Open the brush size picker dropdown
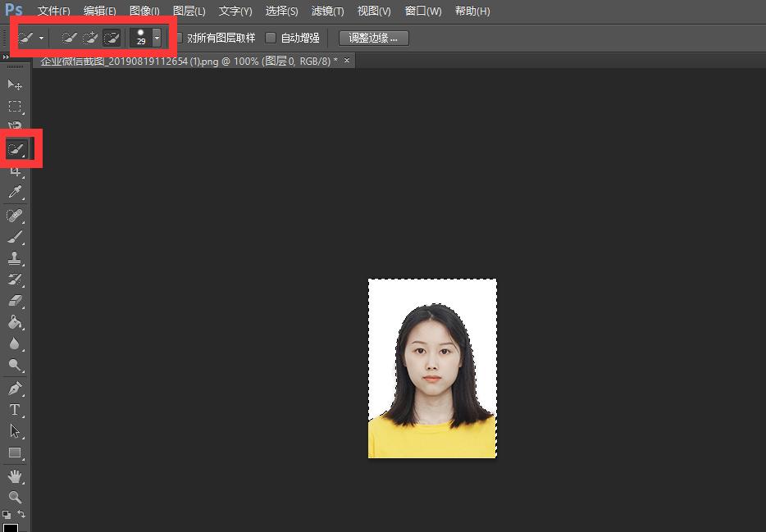 156,37
